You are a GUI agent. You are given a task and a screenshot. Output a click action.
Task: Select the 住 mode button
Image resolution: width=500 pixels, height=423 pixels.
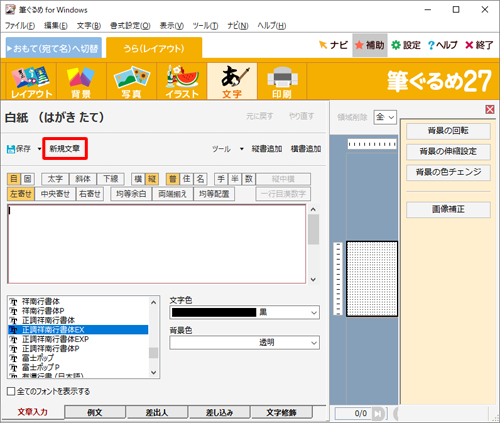coord(186,179)
